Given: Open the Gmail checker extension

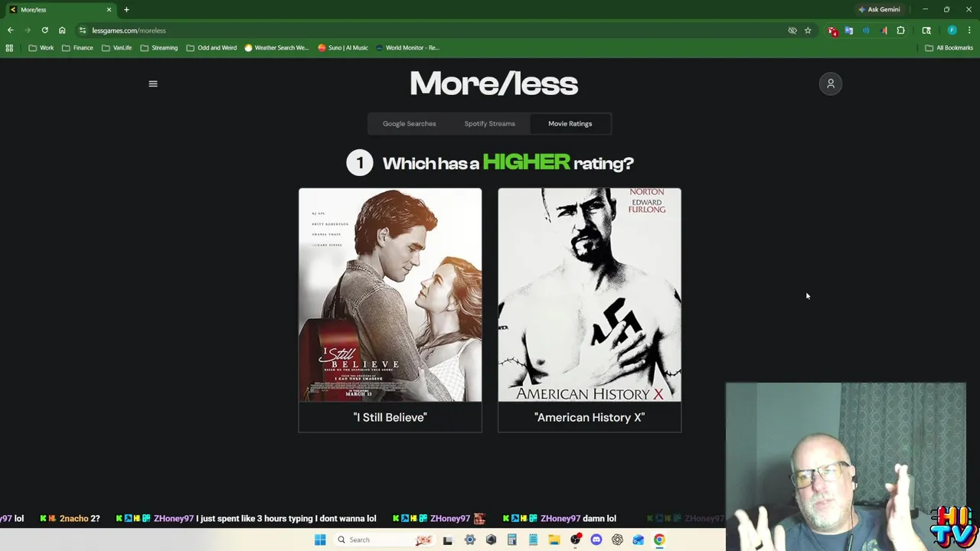Looking at the screenshot, I should pyautogui.click(x=832, y=31).
